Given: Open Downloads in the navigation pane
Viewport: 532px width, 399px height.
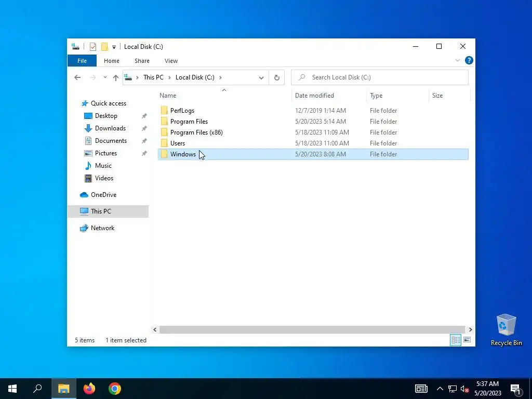Looking at the screenshot, I should click(x=110, y=128).
